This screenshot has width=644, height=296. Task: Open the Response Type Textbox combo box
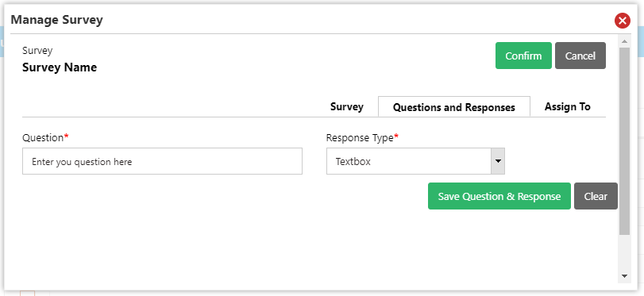415,161
